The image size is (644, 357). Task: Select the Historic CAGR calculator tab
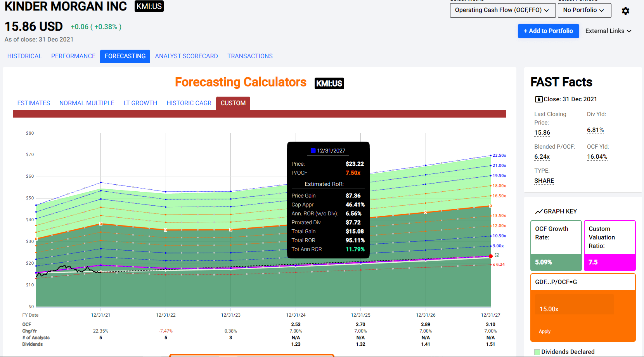click(189, 103)
